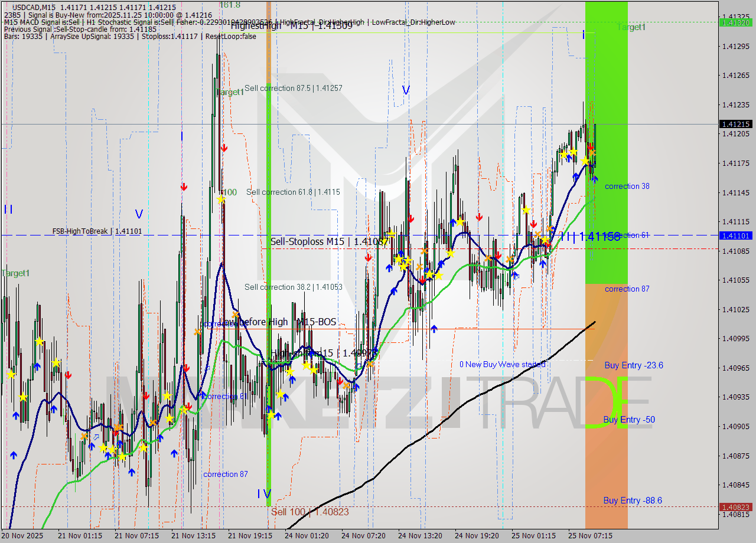The image size is (756, 543).
Task: Click the 'FSB-HighToBreak | 1.41101' line label
Action: click(x=97, y=231)
